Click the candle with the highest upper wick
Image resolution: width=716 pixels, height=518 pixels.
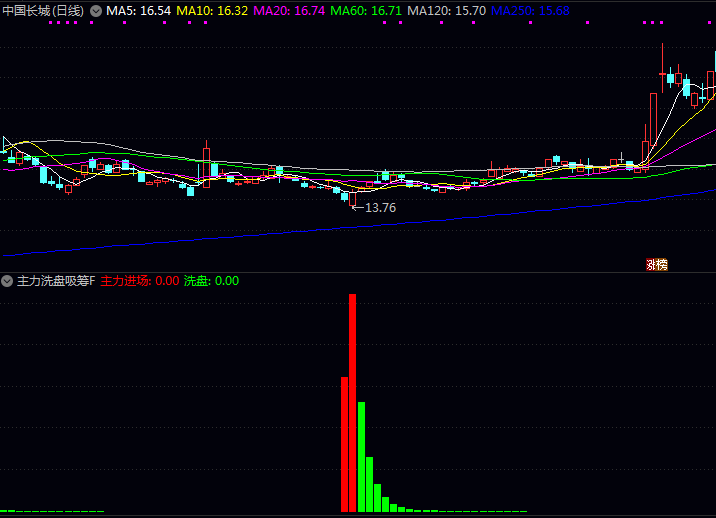click(663, 69)
